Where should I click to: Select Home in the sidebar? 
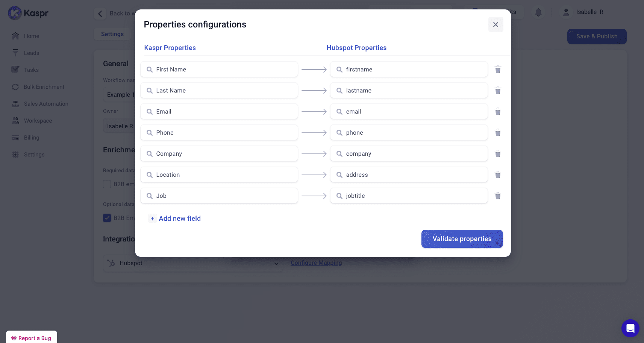32,36
